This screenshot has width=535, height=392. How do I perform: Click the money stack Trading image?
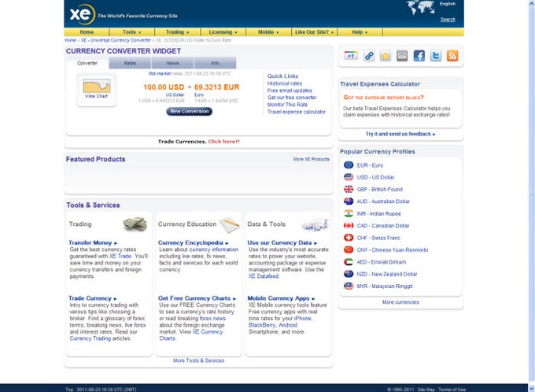(135, 224)
